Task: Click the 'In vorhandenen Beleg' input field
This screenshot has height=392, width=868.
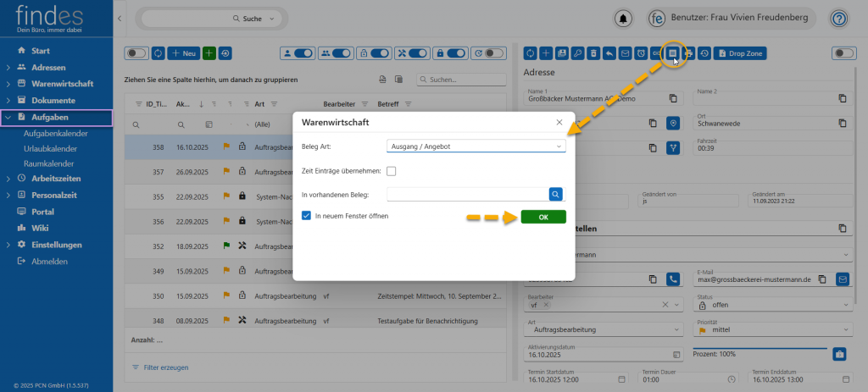Action: point(467,194)
